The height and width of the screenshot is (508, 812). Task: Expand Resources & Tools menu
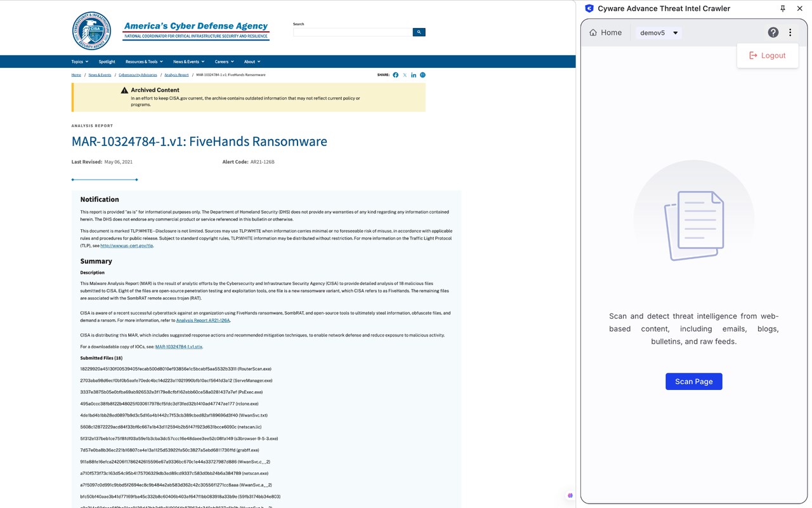pos(144,62)
